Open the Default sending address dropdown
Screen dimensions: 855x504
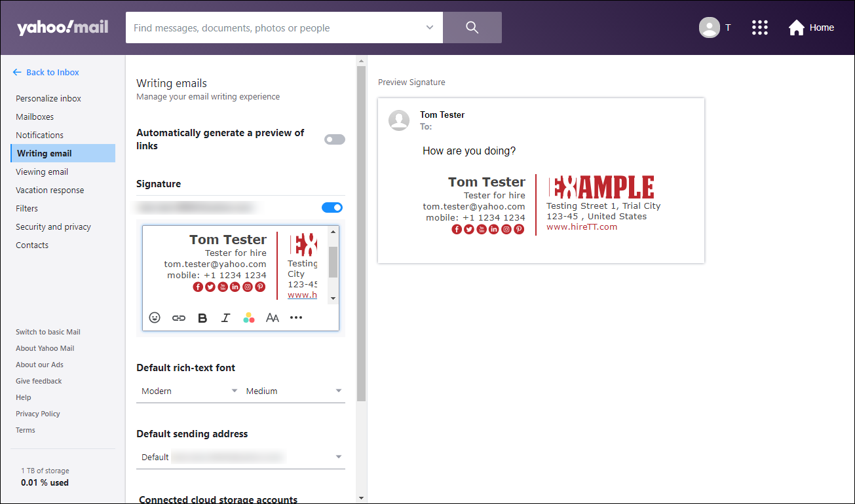click(x=240, y=457)
